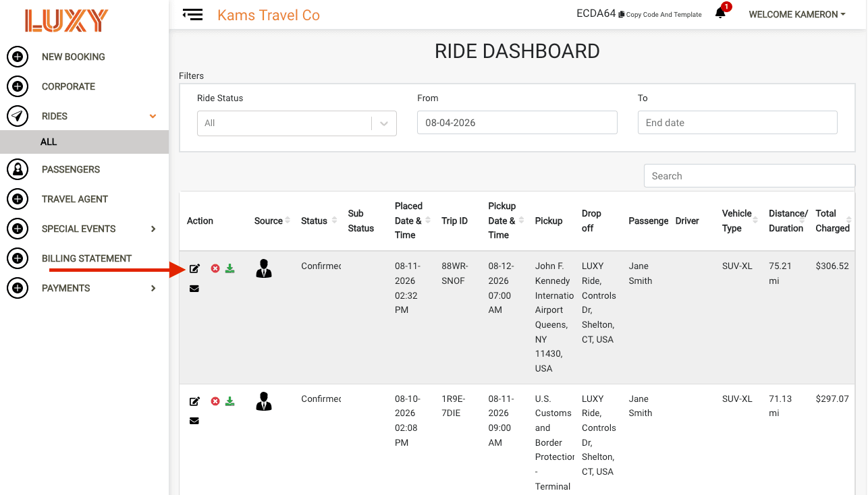
Task: Open the Welcome Kameron user menu
Action: (797, 14)
